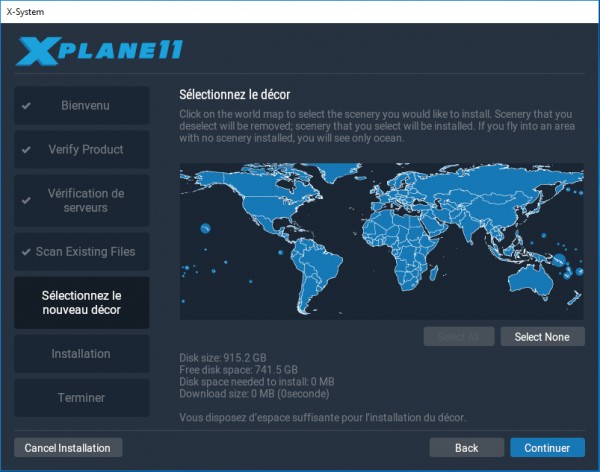Image resolution: width=600 pixels, height=472 pixels.
Task: Toggle Russia scenery on the world map
Action: (x=497, y=180)
